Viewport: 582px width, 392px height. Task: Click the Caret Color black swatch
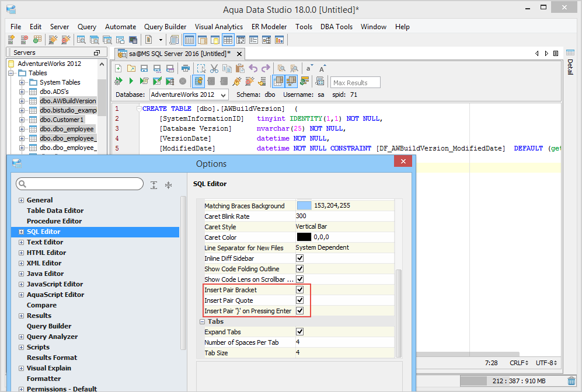pyautogui.click(x=304, y=237)
